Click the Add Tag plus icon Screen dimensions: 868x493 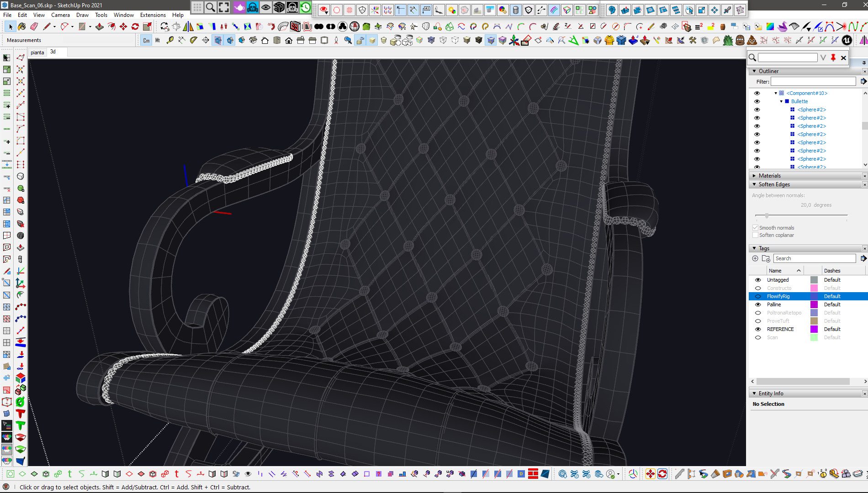(755, 258)
